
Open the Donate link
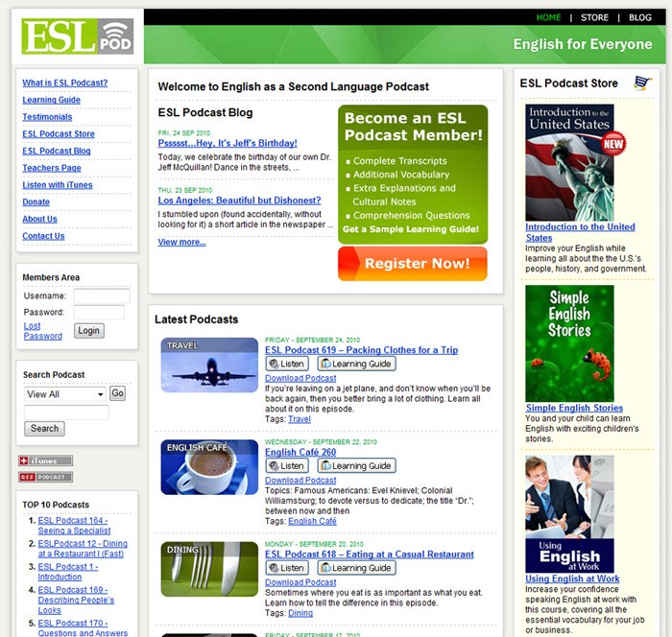(36, 201)
